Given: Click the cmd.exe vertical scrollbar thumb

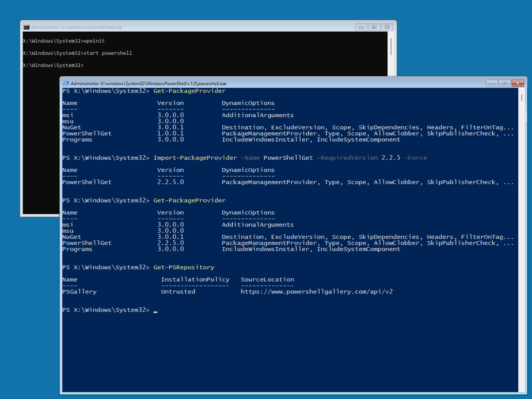Looking at the screenshot, I should 391,47.
